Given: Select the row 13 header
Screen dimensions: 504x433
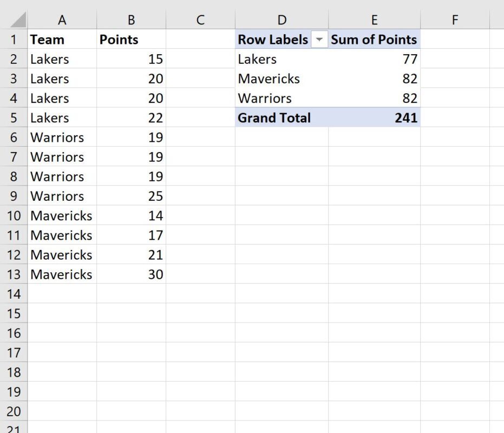Looking at the screenshot, I should tap(14, 274).
